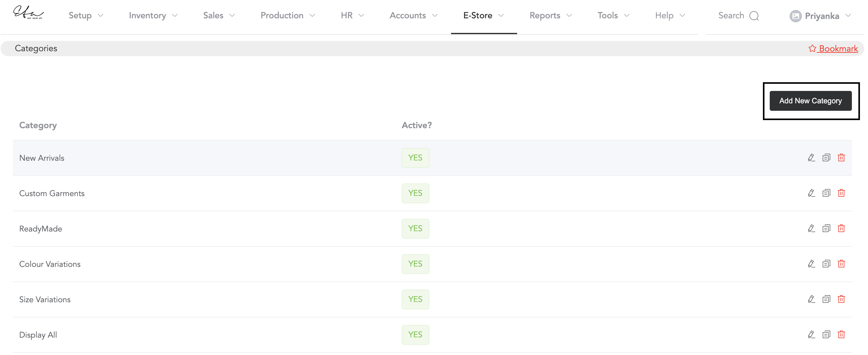868x355 pixels.
Task: Click the YES badge for Custom Garments
Action: coord(415,193)
